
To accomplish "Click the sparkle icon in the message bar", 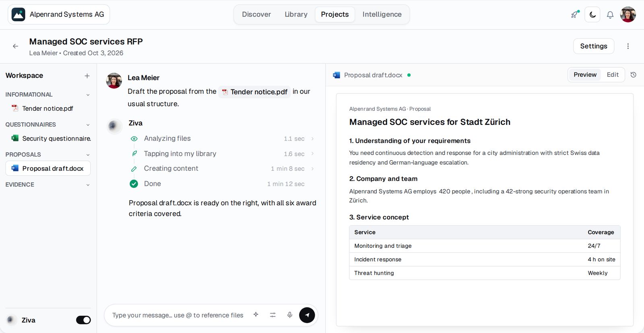I will click(x=256, y=315).
